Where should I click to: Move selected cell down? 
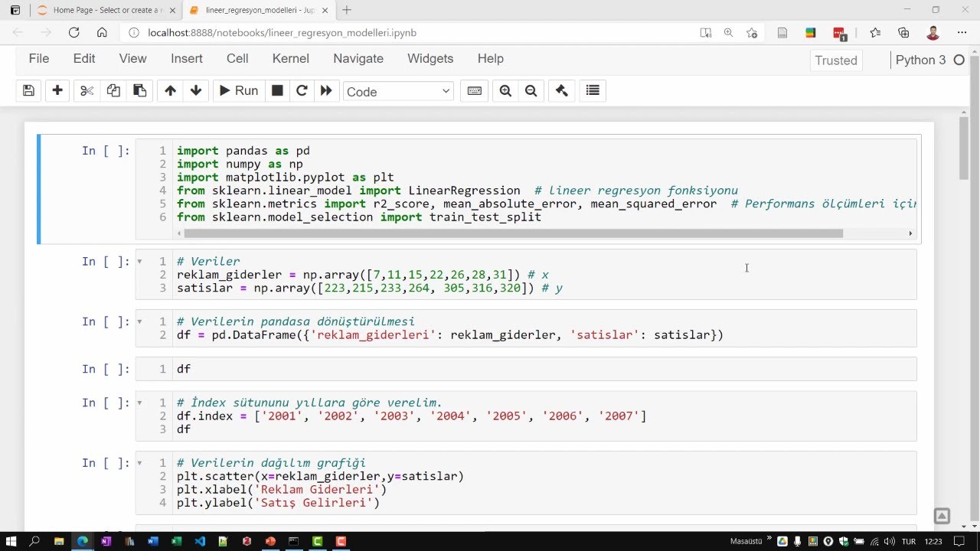point(196,90)
